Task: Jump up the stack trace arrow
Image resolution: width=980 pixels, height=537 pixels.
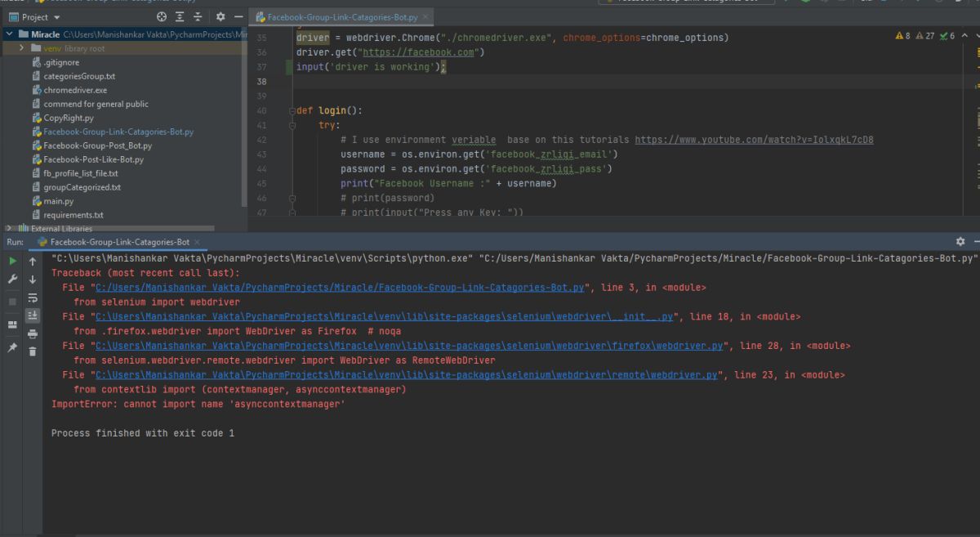Action: pos(33,262)
